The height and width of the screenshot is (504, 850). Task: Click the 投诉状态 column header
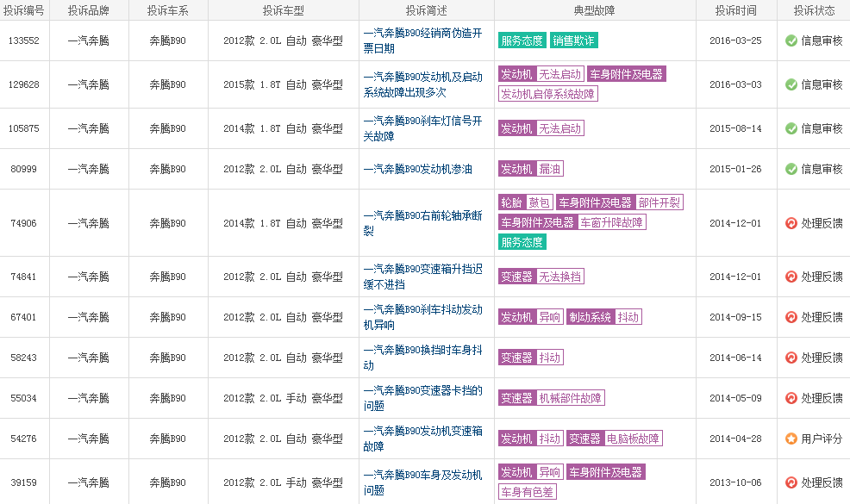coord(814,10)
